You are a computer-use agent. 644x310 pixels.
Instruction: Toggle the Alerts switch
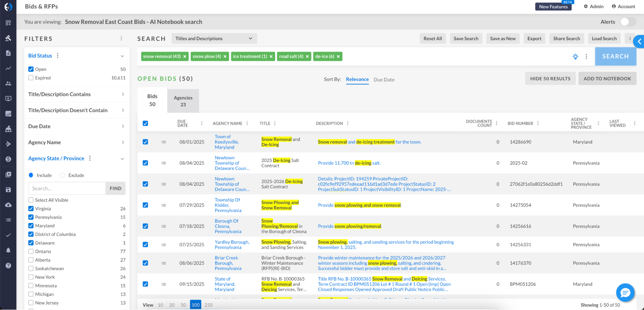click(x=628, y=22)
